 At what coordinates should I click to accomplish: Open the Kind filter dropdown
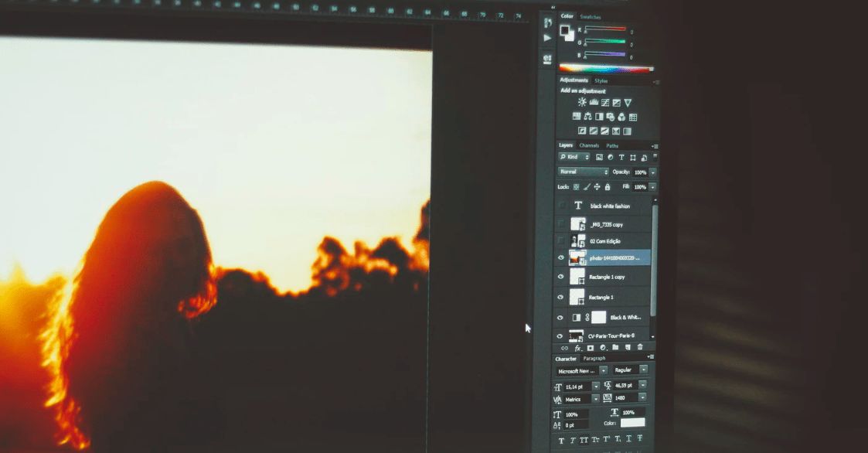(x=574, y=157)
